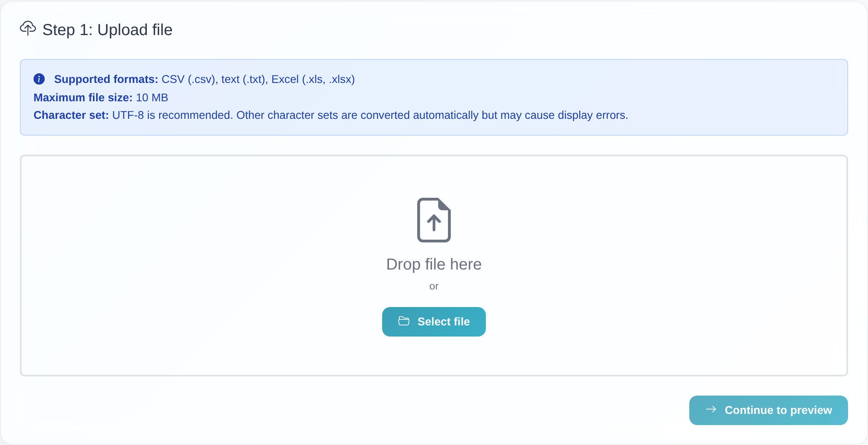The height and width of the screenshot is (445, 868).
Task: Click the '10 MB' value
Action: pos(152,97)
